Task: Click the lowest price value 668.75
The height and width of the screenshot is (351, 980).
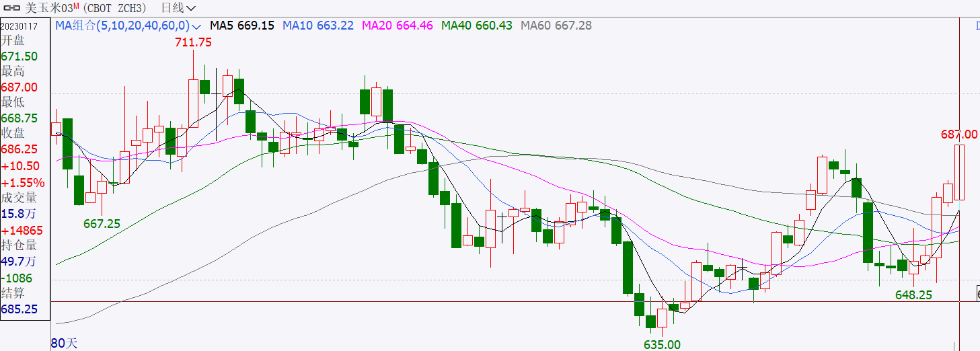Action: (x=20, y=118)
